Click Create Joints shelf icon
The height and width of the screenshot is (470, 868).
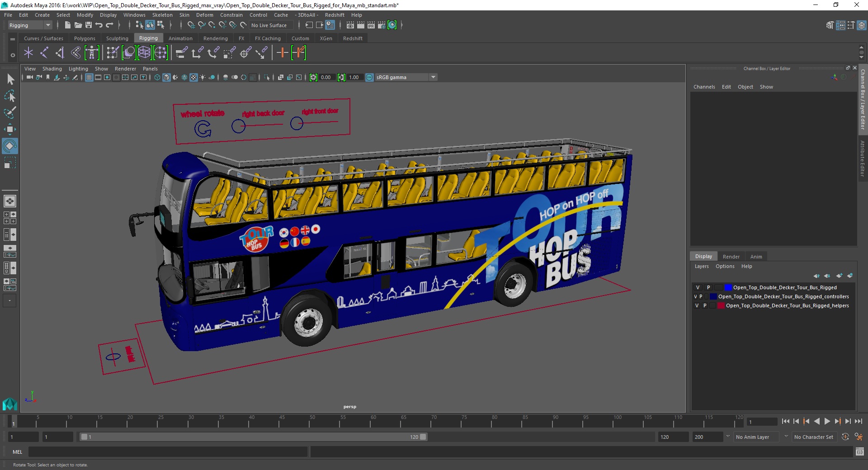click(44, 53)
